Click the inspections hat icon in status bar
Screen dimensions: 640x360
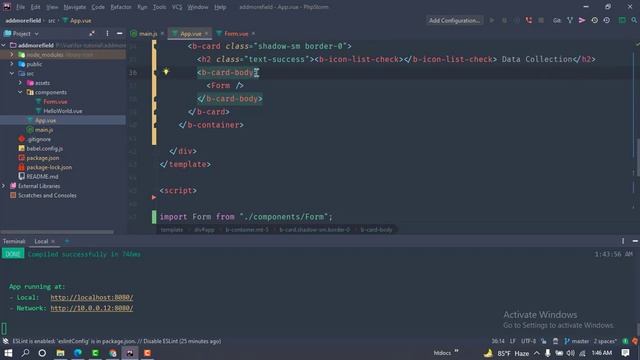555,341
